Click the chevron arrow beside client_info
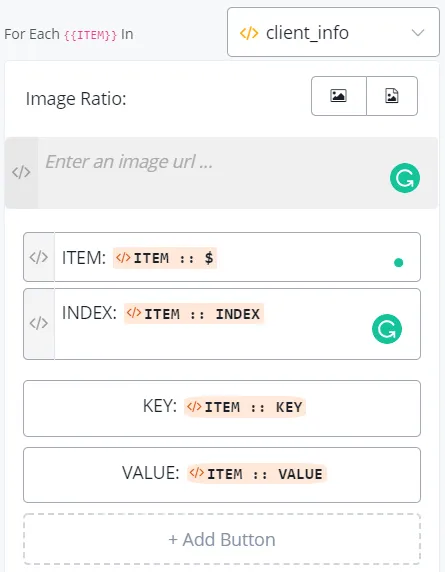Viewport: 445px width, 572px height. tap(418, 33)
